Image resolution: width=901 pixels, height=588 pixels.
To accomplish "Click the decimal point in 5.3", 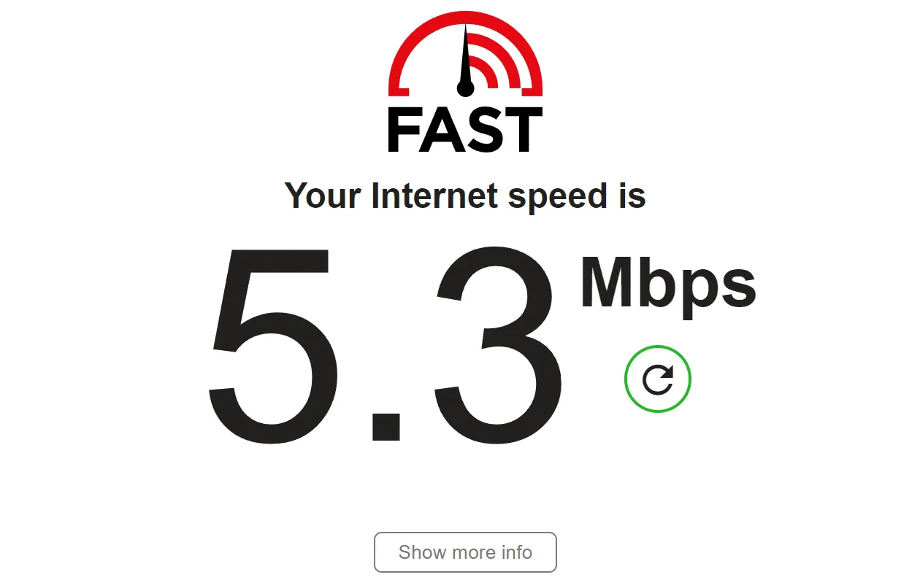I will tap(387, 426).
